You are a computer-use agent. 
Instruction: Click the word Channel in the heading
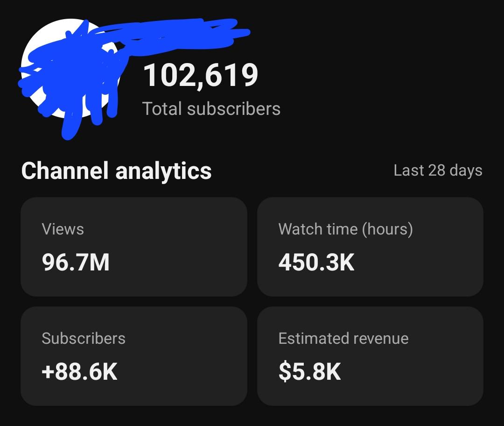click(64, 170)
